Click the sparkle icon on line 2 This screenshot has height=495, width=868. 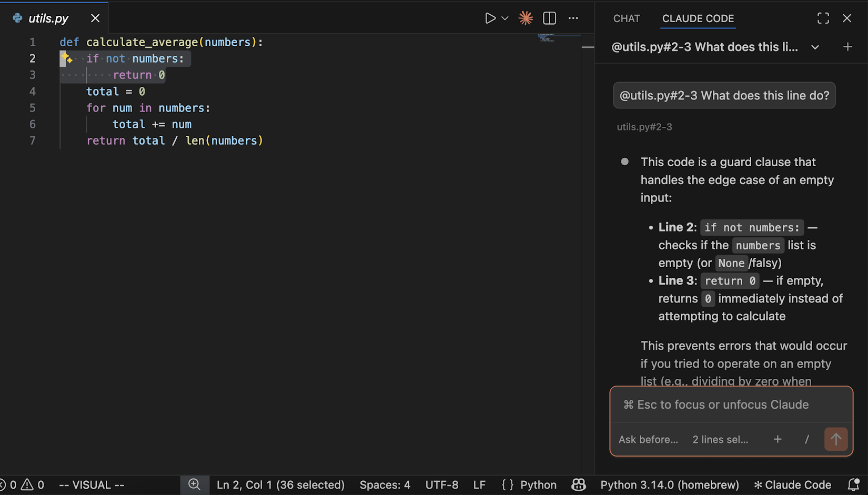(x=67, y=58)
